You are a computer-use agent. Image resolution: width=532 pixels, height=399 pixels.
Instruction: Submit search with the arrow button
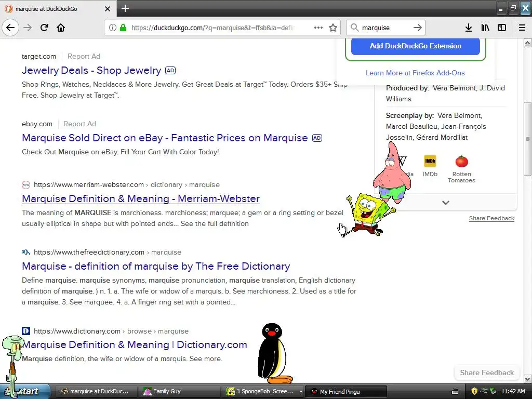tap(418, 28)
